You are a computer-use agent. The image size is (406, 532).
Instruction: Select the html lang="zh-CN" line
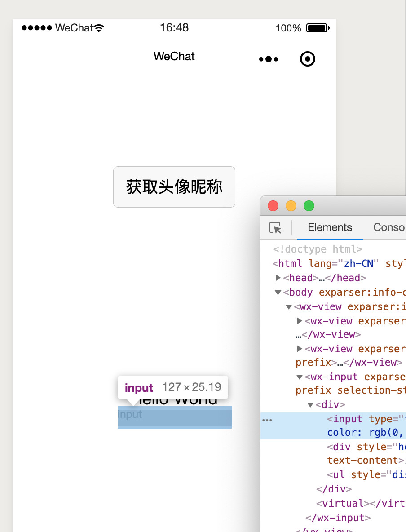point(339,264)
